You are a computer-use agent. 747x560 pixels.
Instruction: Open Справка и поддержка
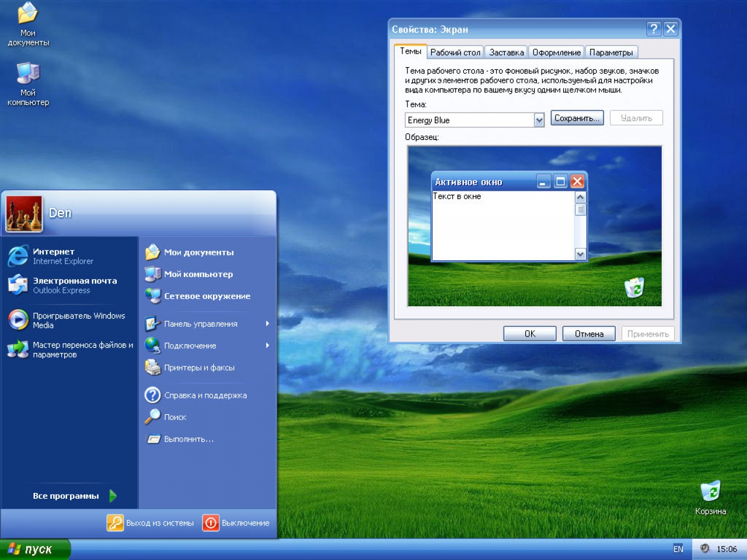204,395
